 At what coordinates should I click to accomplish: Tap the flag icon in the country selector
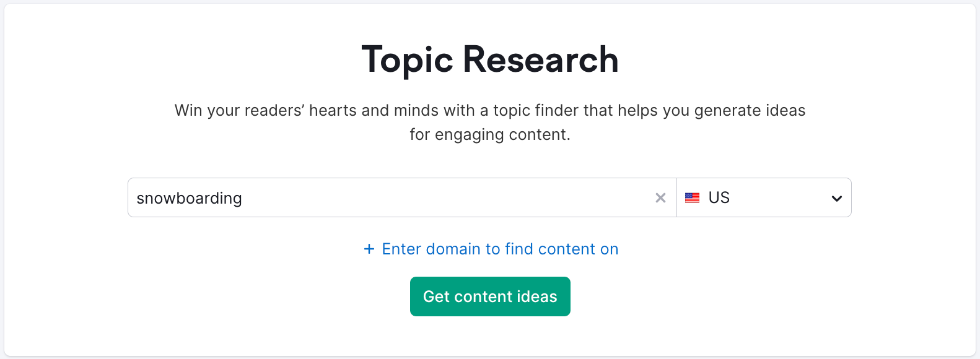[693, 197]
